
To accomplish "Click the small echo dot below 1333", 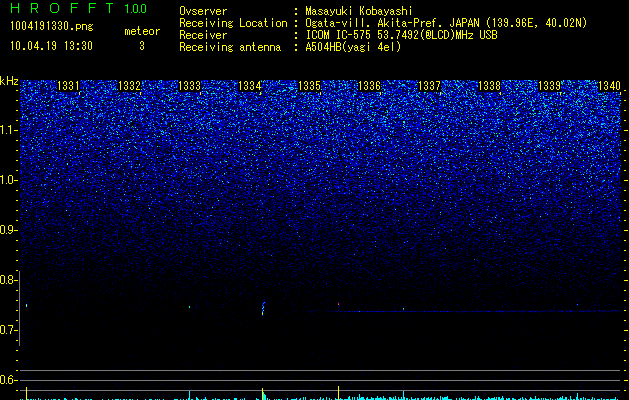I will tap(189, 307).
